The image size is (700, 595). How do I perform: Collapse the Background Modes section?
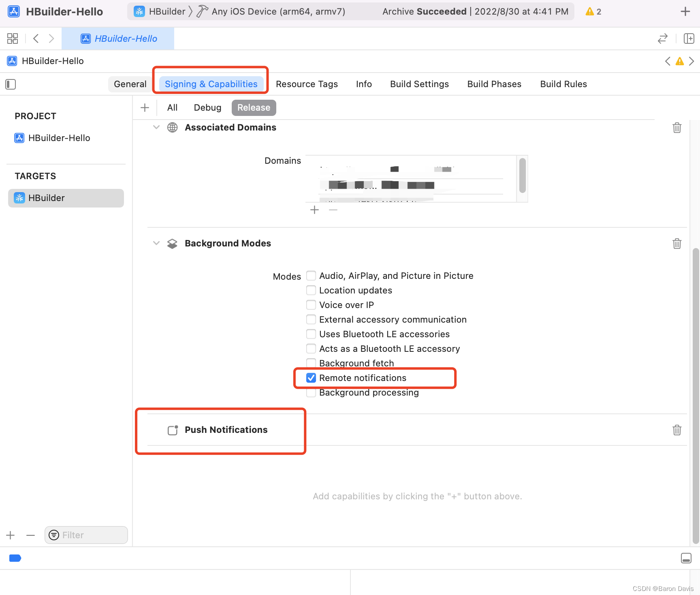156,243
